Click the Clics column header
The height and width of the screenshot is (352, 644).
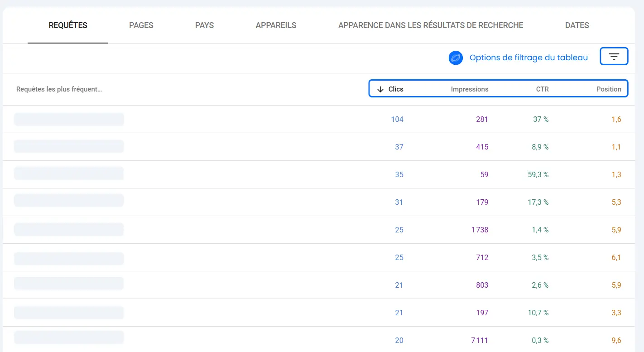pos(396,89)
